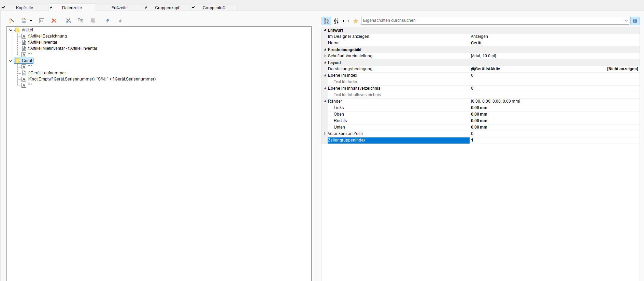Expand the Schriftart-Voreinstellung property
Screen dimensions: 644x281
coord(325,56)
